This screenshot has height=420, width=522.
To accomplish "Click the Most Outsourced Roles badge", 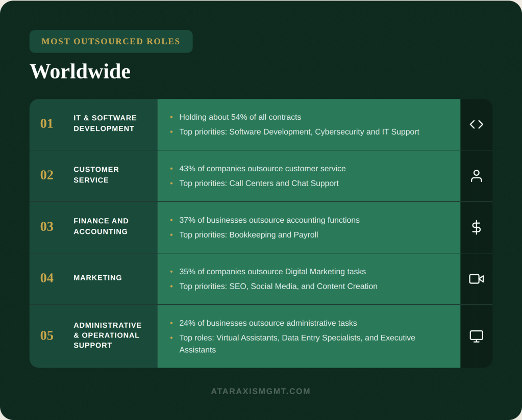I will 111,41.
